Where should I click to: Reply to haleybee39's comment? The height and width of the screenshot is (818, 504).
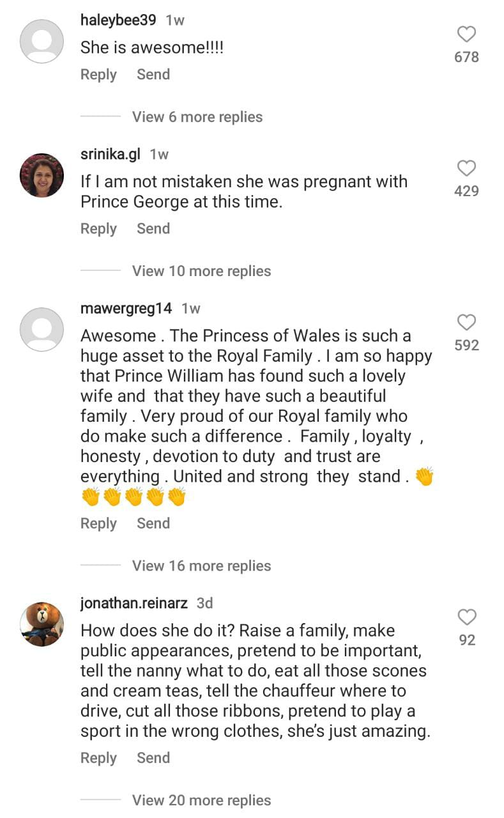[98, 75]
